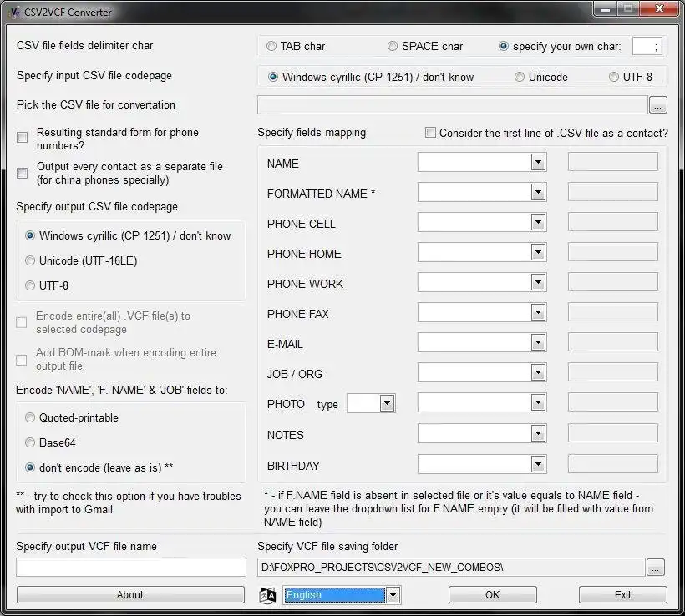Click the language translation icon
The image size is (685, 616).
[267, 595]
